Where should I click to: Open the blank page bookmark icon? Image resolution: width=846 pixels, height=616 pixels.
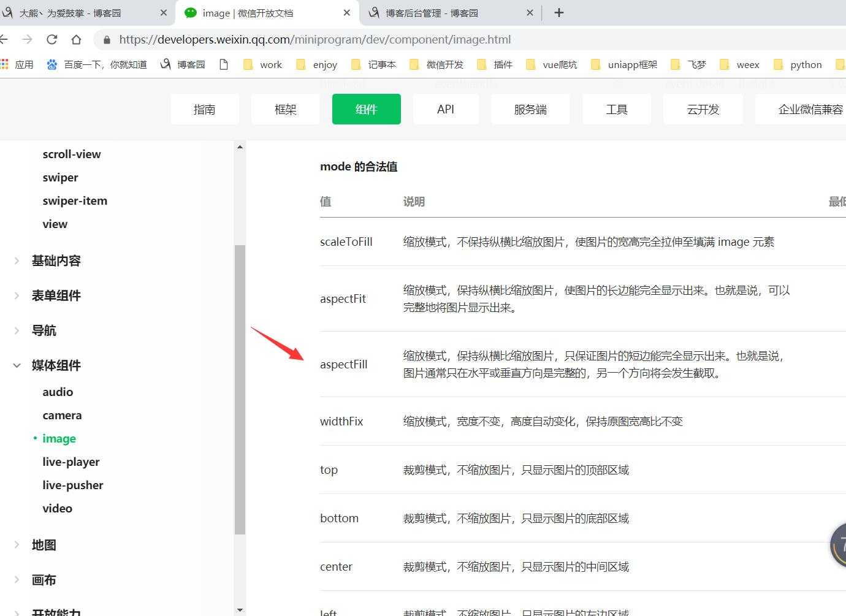pyautogui.click(x=224, y=64)
